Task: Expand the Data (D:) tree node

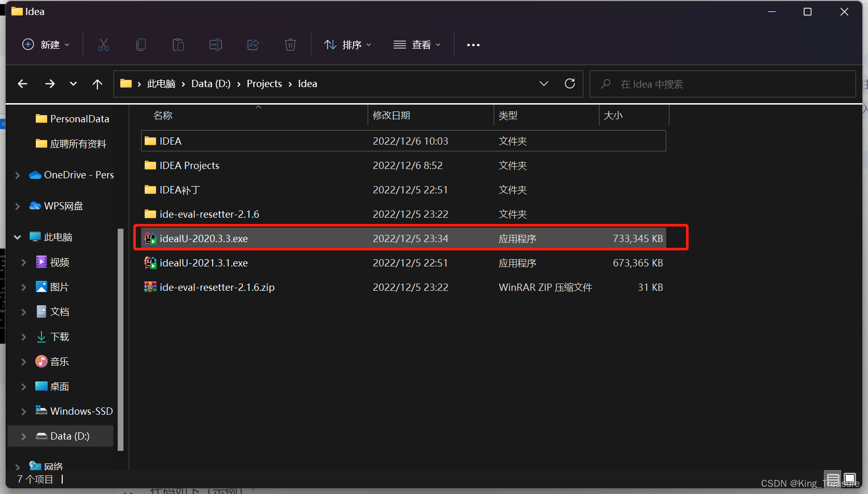Action: [23, 436]
